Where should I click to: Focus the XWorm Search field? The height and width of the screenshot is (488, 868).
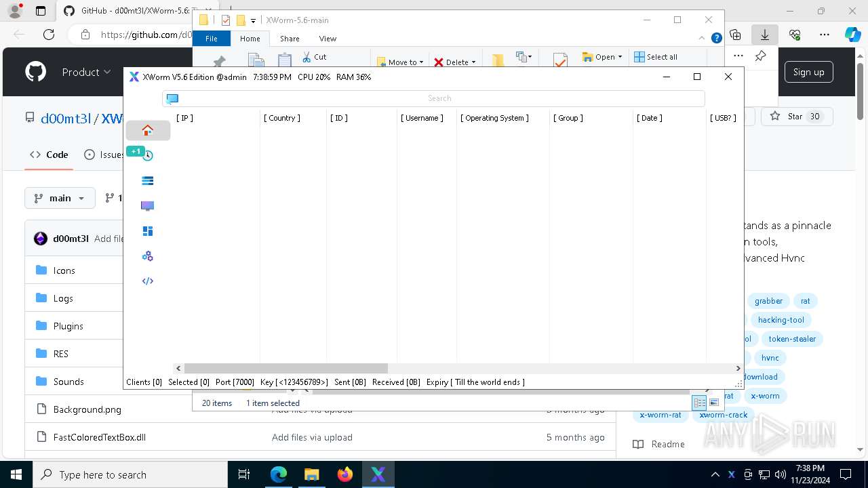(x=439, y=98)
